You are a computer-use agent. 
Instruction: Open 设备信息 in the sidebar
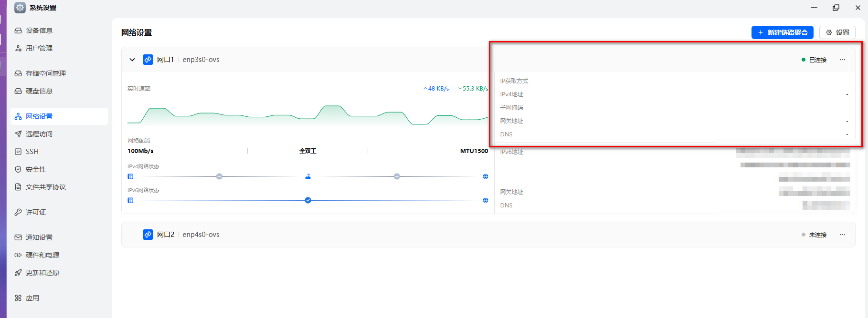[59, 31]
